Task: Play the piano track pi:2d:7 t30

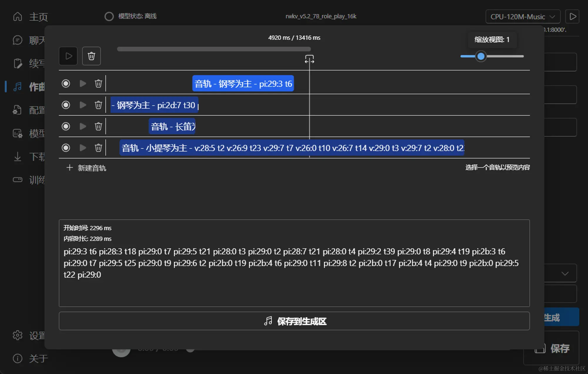Action: click(x=83, y=105)
